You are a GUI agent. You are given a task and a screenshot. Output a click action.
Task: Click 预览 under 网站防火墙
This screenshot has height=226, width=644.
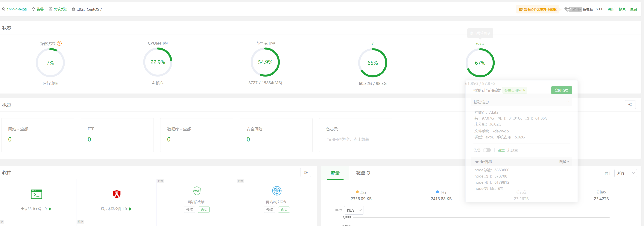click(x=189, y=210)
